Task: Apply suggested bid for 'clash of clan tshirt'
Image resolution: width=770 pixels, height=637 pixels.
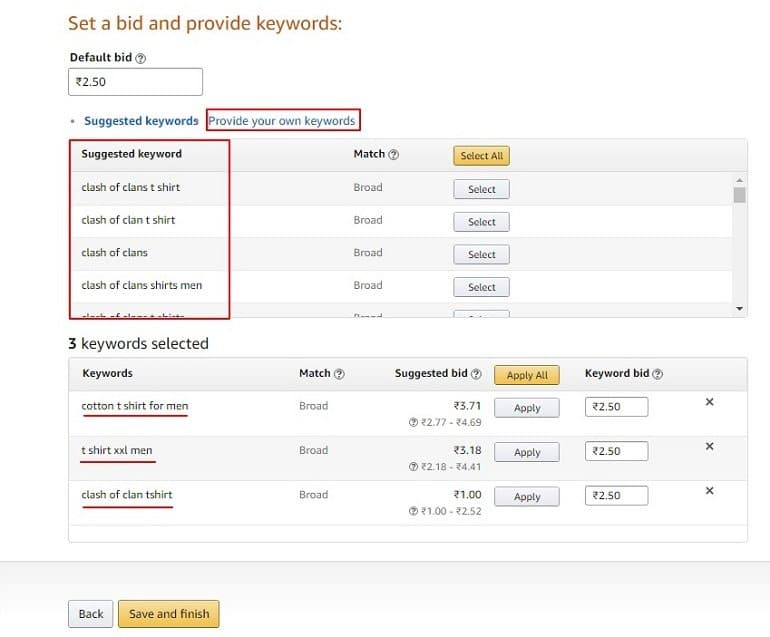Action: [527, 497]
